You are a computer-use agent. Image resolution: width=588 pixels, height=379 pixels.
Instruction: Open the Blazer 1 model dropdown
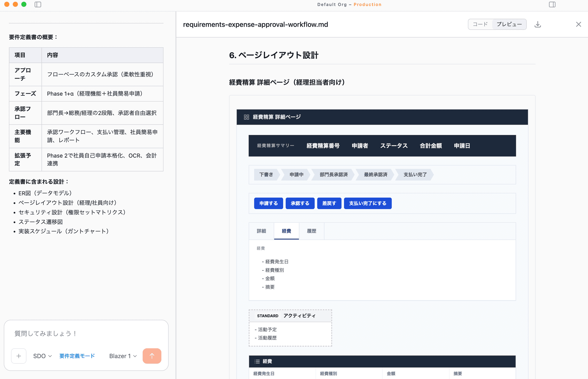pos(123,356)
